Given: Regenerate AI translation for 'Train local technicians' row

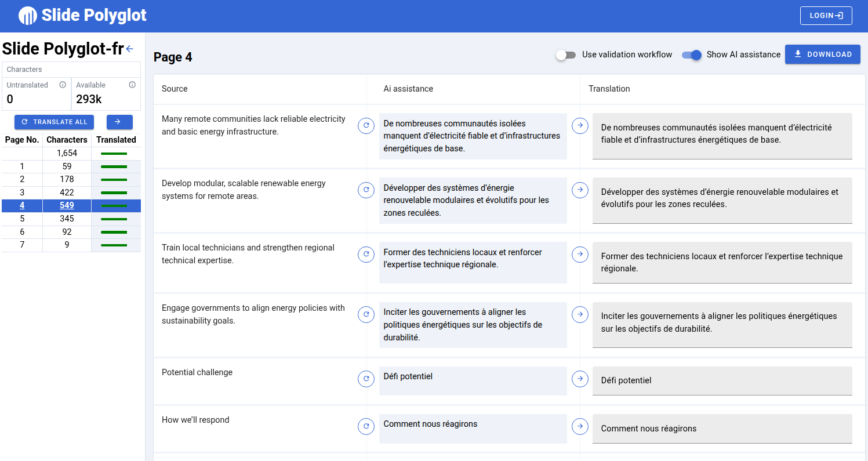Looking at the screenshot, I should [x=366, y=254].
